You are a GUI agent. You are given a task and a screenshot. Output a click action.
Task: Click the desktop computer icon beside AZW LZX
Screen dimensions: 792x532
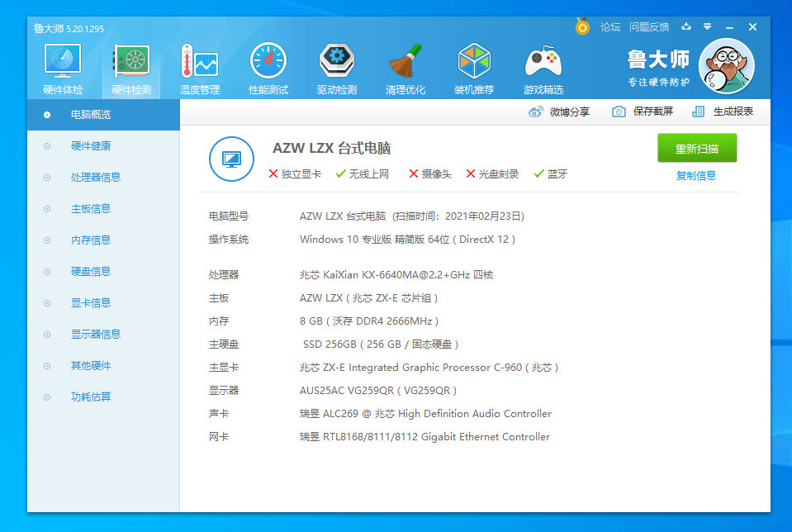pos(231,159)
